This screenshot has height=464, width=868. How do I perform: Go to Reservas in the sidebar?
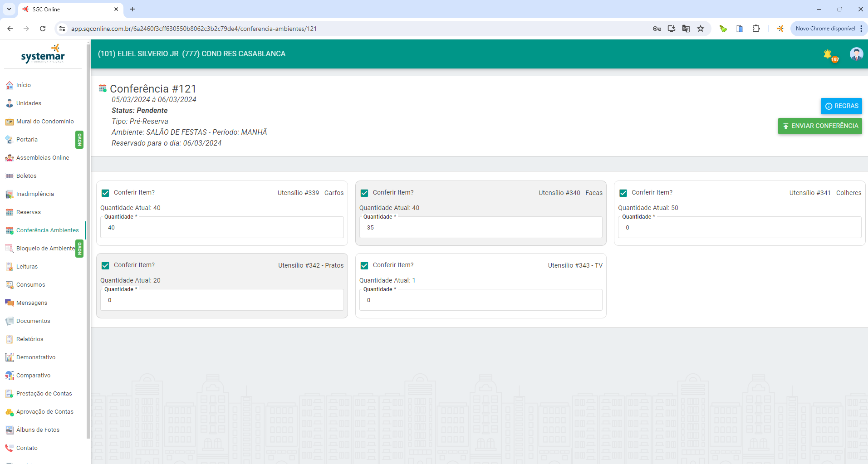[x=29, y=212]
